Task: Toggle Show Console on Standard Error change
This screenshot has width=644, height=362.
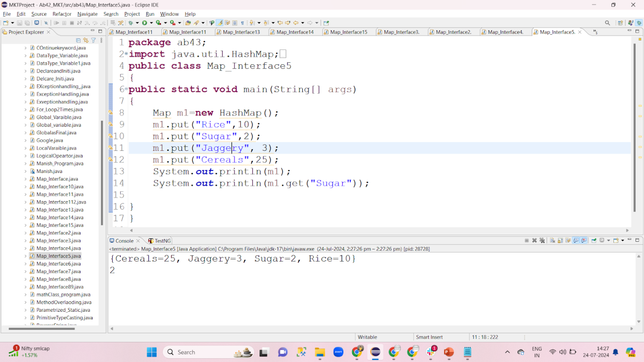Action: (x=584, y=240)
